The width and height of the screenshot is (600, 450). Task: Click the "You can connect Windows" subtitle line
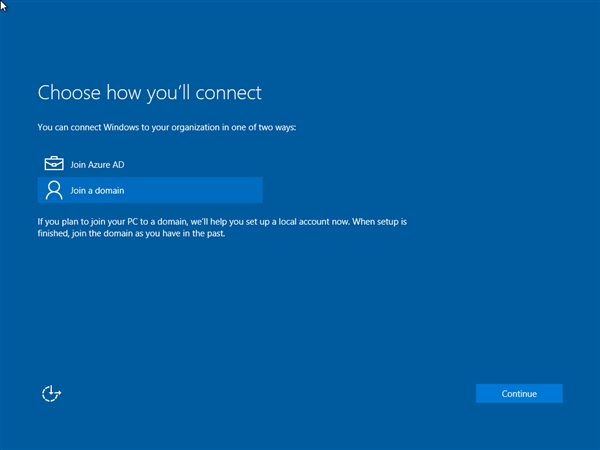(167, 128)
